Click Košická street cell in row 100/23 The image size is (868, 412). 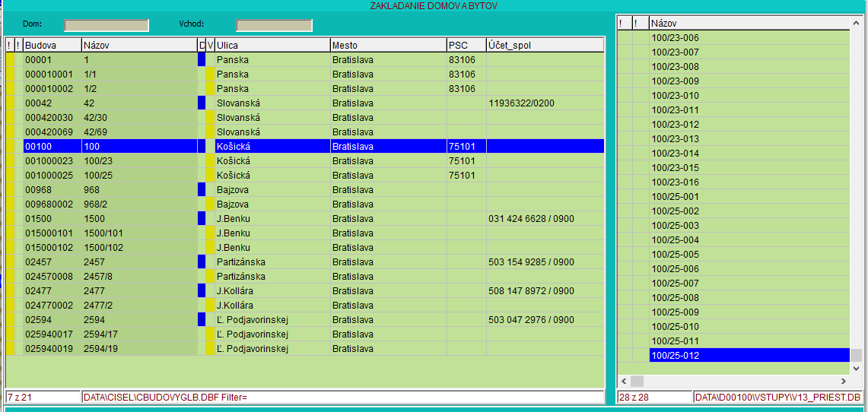click(x=272, y=161)
